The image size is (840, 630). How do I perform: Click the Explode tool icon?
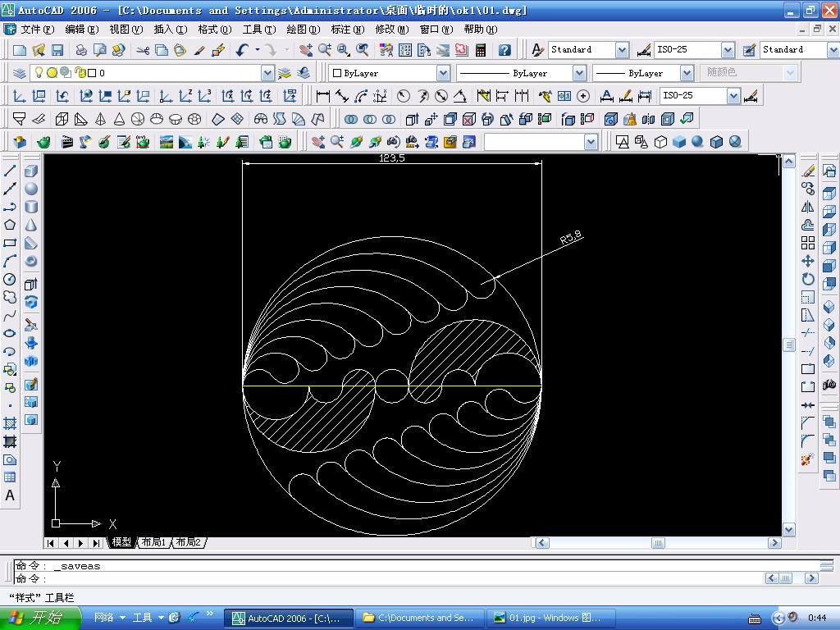coord(808,459)
